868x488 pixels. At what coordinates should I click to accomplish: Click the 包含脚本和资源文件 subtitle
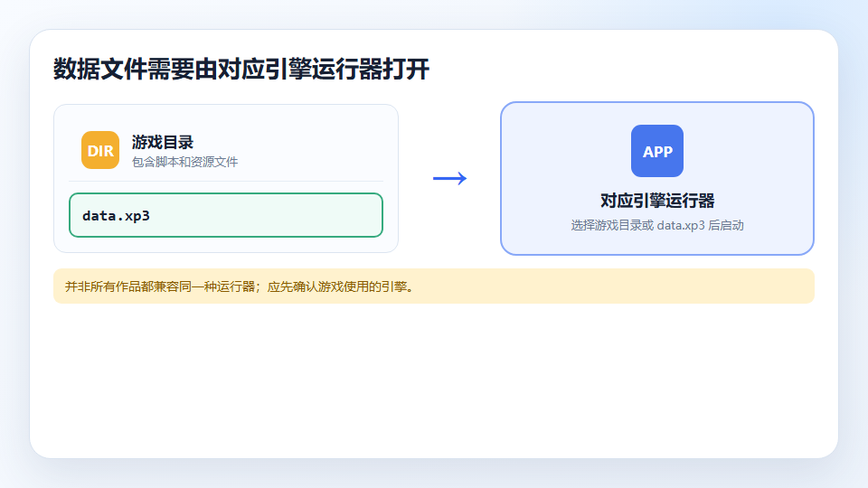click(184, 162)
